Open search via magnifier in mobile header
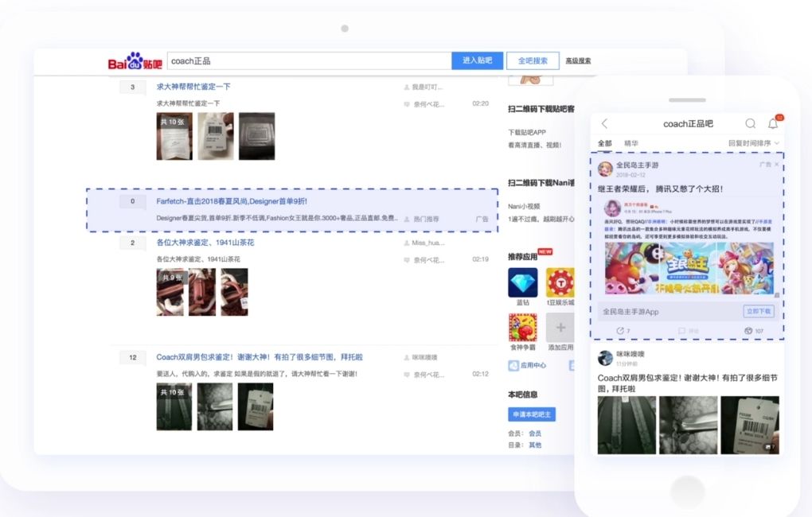812x517 pixels. click(x=751, y=123)
